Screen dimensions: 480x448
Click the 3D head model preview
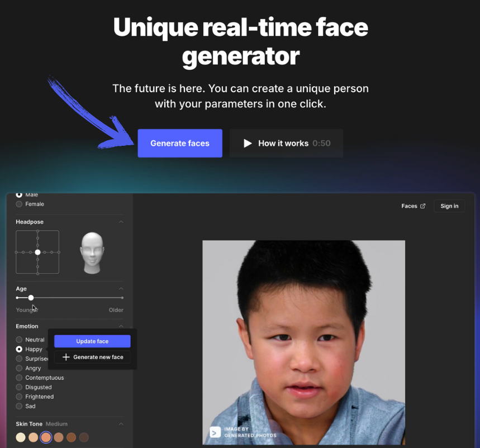tap(92, 251)
